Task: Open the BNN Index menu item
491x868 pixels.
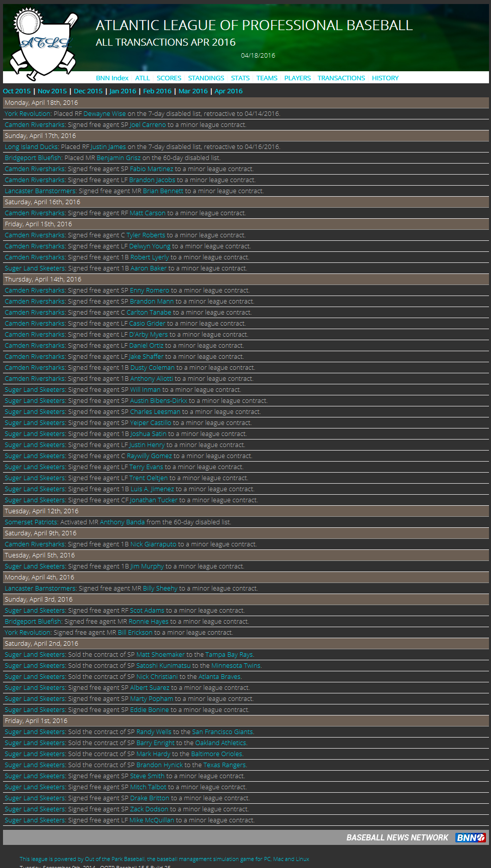Action: pos(112,78)
